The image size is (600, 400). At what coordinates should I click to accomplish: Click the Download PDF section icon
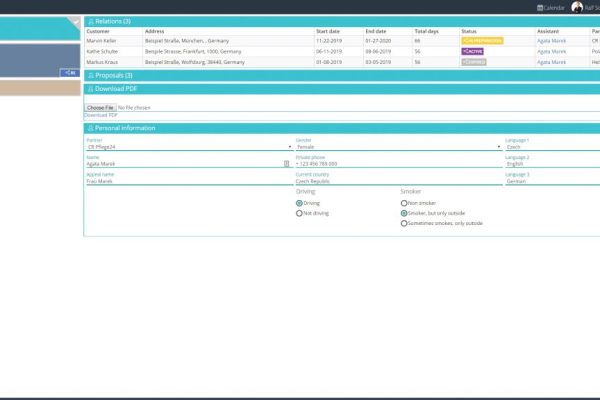91,89
